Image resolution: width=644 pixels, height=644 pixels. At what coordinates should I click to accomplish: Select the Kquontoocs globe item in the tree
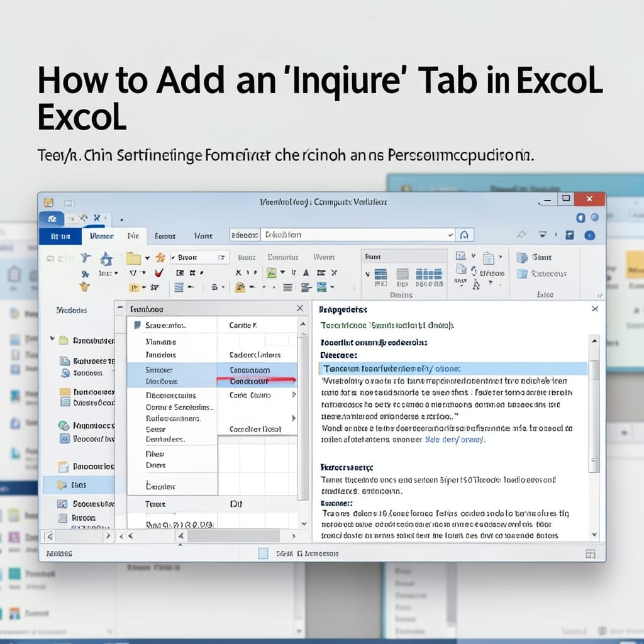click(87, 426)
